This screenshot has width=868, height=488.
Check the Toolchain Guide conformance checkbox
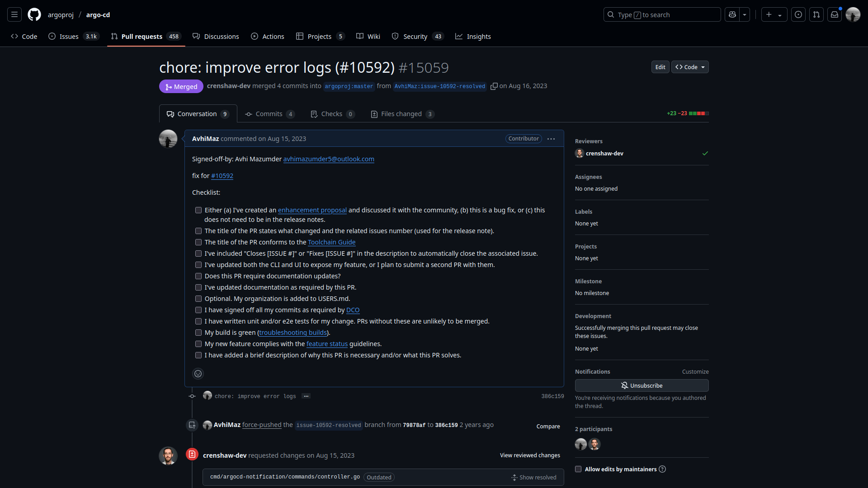[x=198, y=242]
